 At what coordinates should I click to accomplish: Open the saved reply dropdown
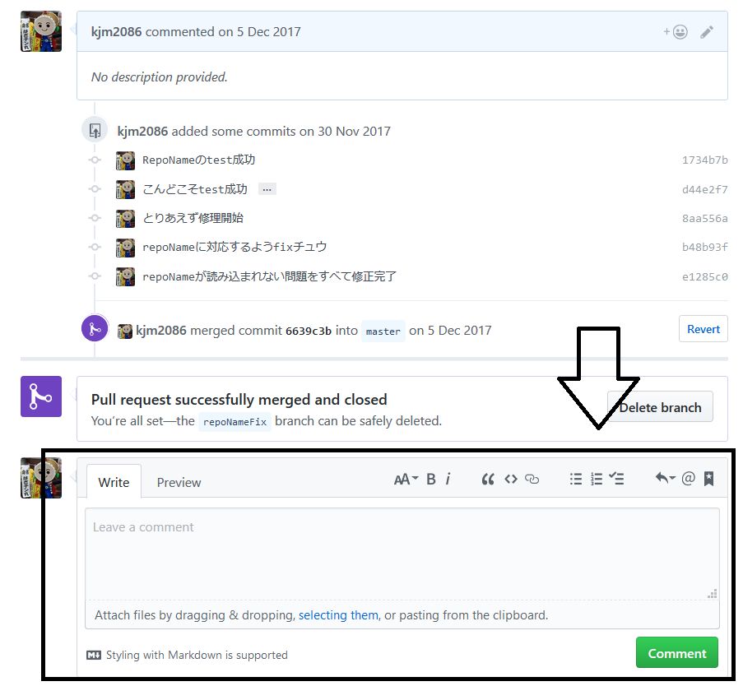pos(666,479)
